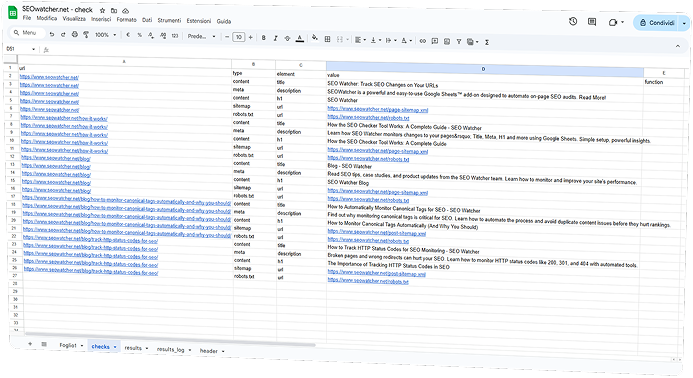Viewport: 693px width, 378px height.
Task: Open the Modifica menu
Action: (x=47, y=18)
